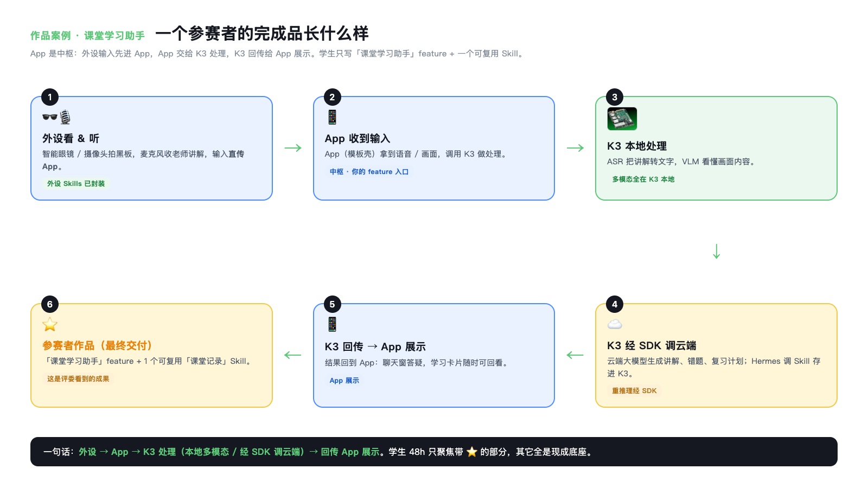Click the text 的部分，其它全是现成底座
The width and height of the screenshot is (868, 488).
pos(538,452)
